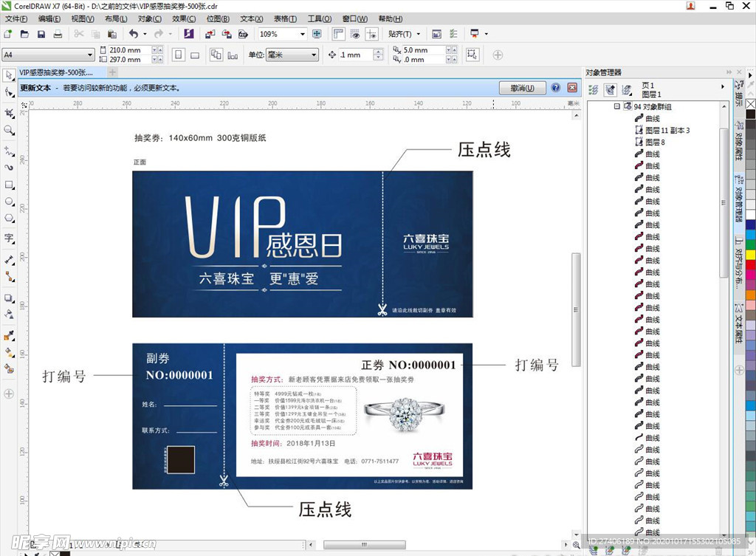Pick the yellow swatch in color palette
This screenshot has width=756, height=556.
[x=750, y=254]
